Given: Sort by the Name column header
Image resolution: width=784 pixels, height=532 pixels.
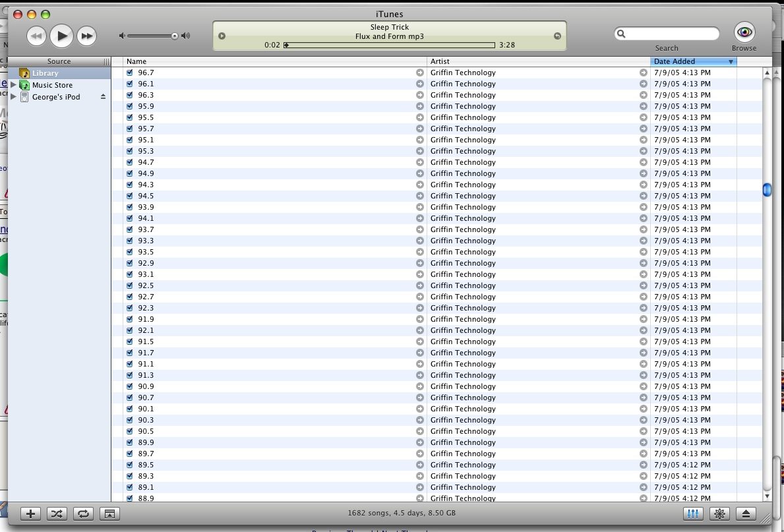Looking at the screenshot, I should (275, 61).
